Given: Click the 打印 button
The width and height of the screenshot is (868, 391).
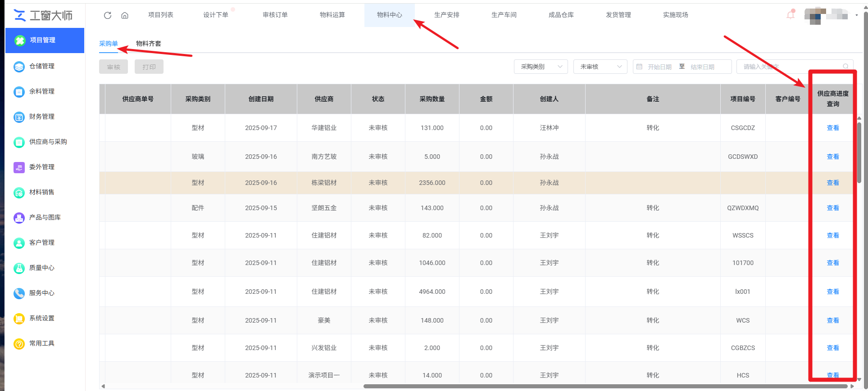Looking at the screenshot, I should coord(149,67).
